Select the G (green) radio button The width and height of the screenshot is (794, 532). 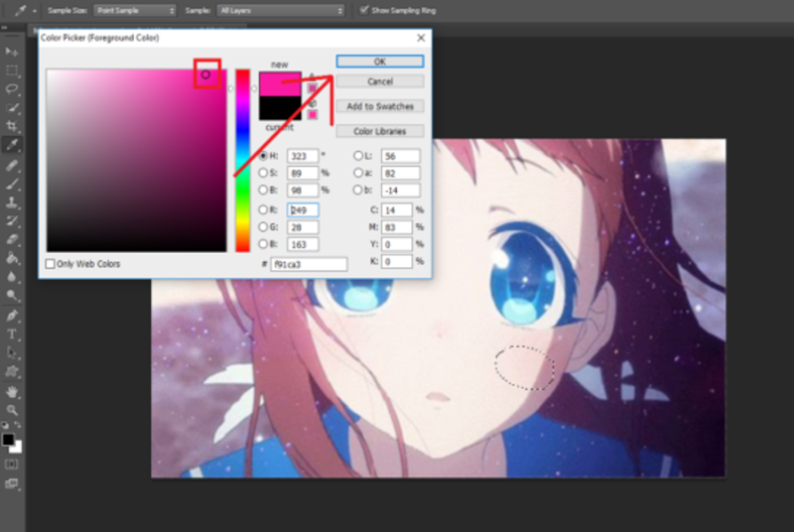263,226
